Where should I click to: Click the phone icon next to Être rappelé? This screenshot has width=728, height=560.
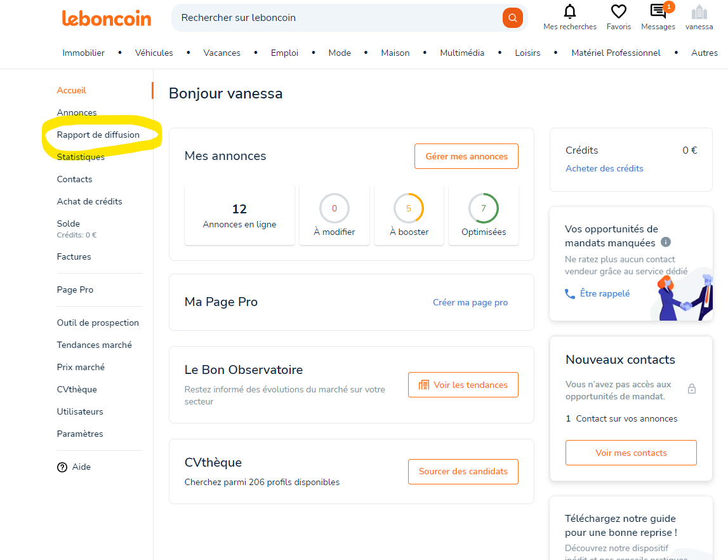(x=570, y=293)
